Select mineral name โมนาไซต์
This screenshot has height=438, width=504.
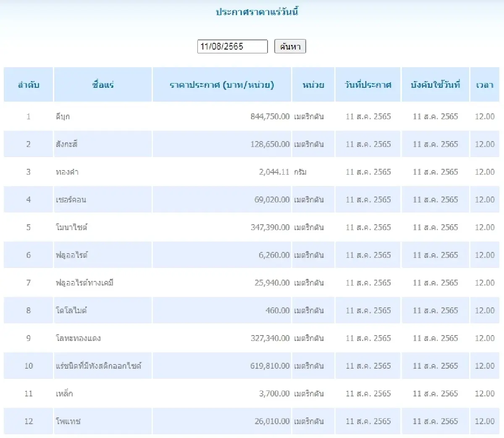point(72,227)
